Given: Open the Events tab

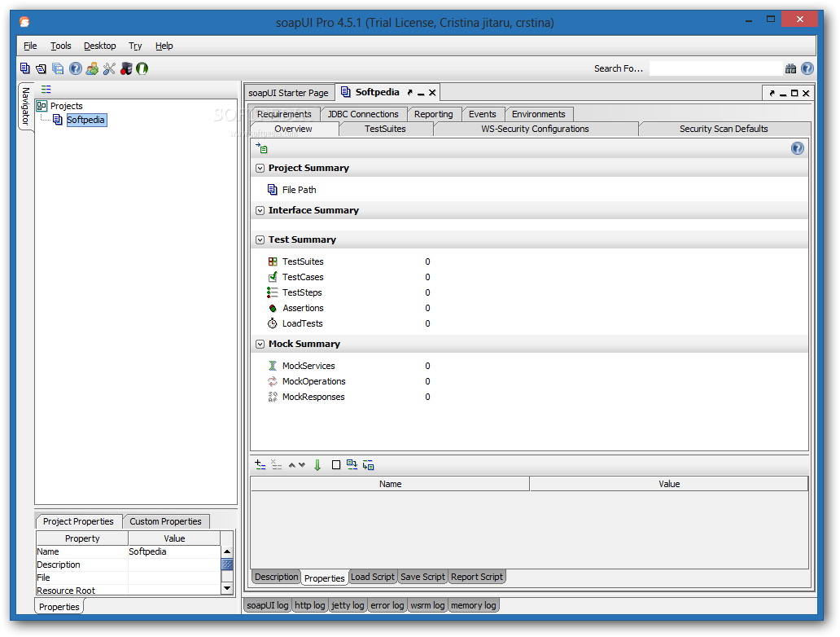Looking at the screenshot, I should pos(482,114).
